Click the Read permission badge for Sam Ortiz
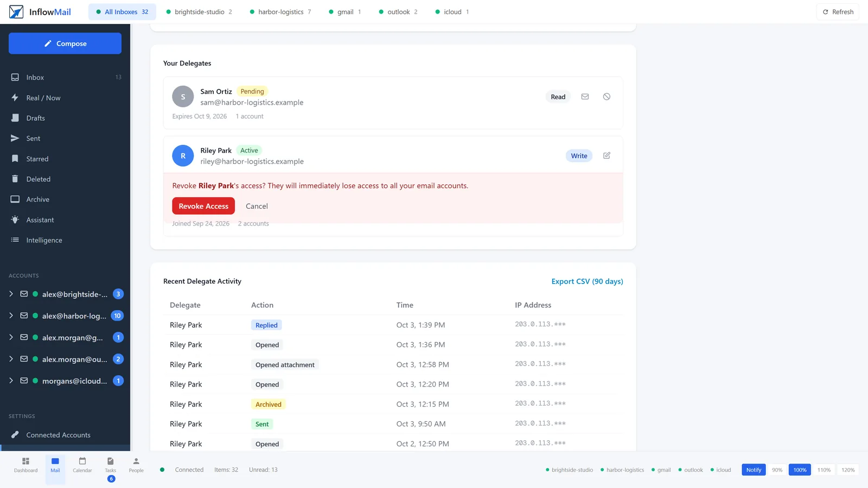868x488 pixels. pos(558,97)
